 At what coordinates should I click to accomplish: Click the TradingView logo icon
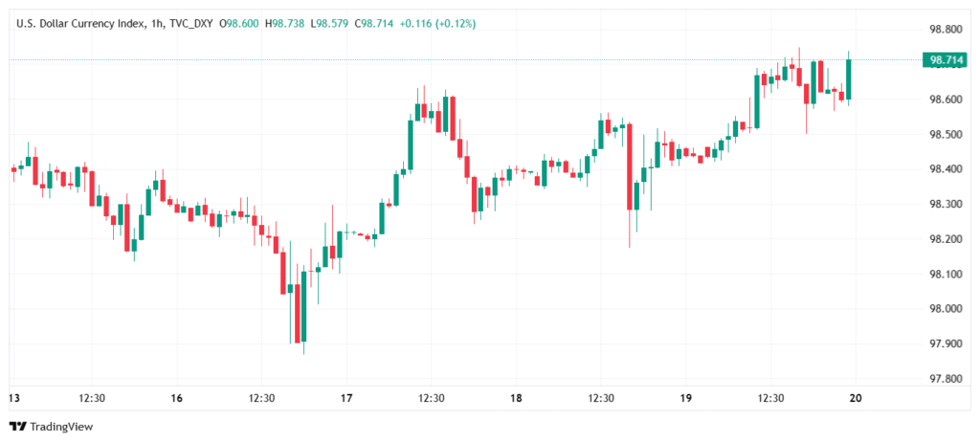click(x=17, y=426)
